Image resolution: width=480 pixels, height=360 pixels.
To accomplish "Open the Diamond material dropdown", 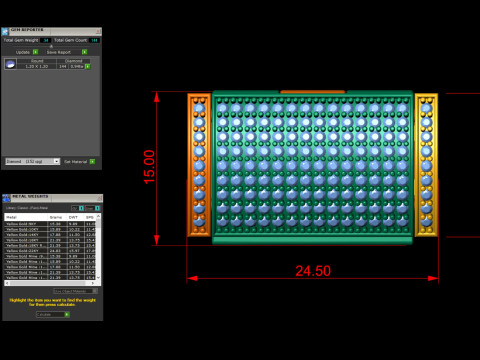I will [33, 161].
